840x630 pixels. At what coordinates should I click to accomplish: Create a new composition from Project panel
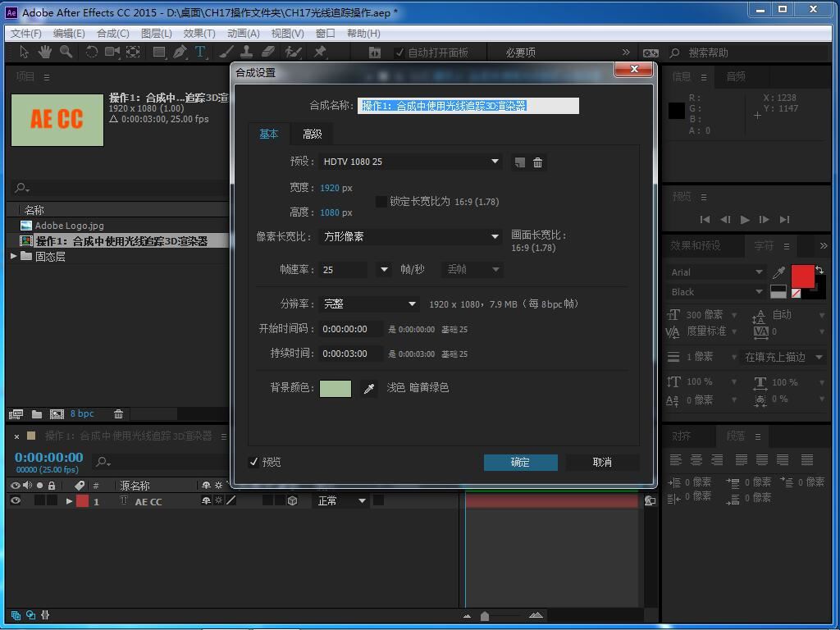click(x=57, y=414)
